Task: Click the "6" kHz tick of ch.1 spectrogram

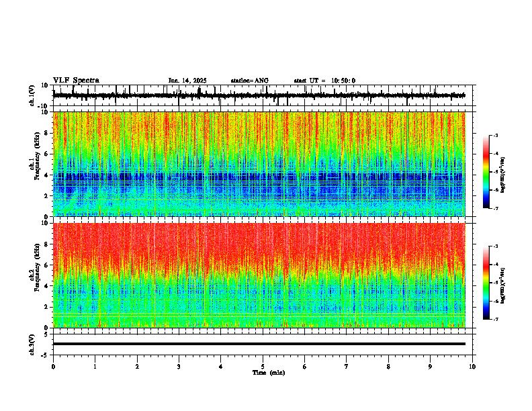Action: click(47, 154)
